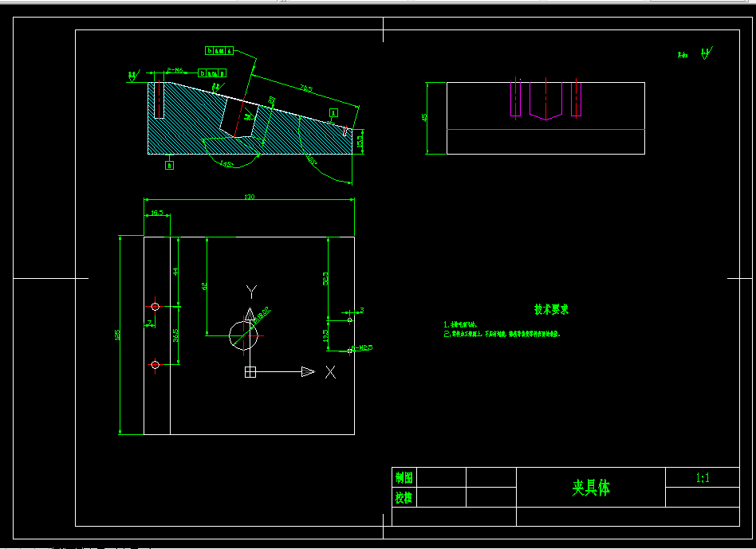
Task: Click the 制图 cell in title block
Action: [404, 478]
